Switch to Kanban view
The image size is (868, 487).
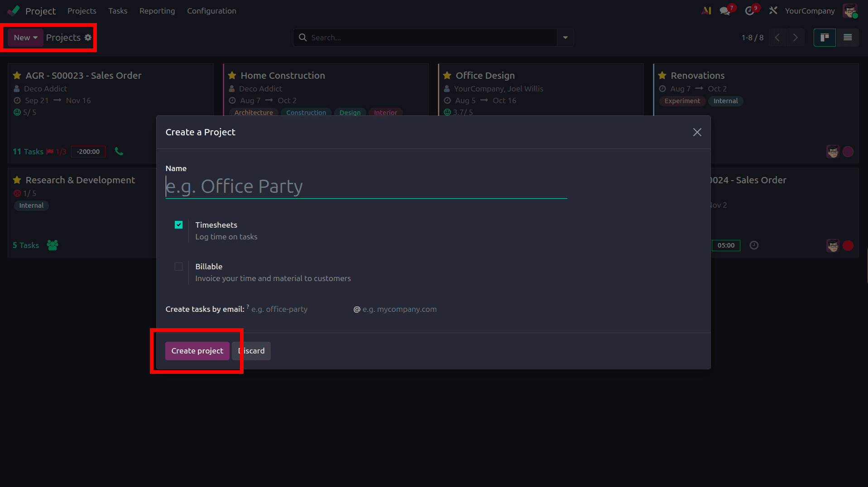(825, 38)
